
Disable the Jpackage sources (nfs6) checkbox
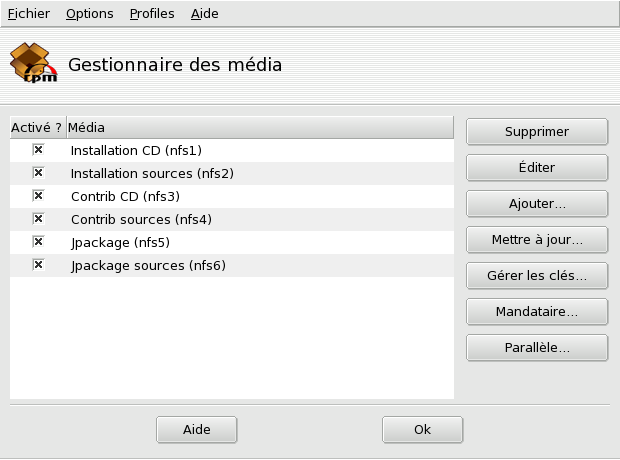coord(38,265)
